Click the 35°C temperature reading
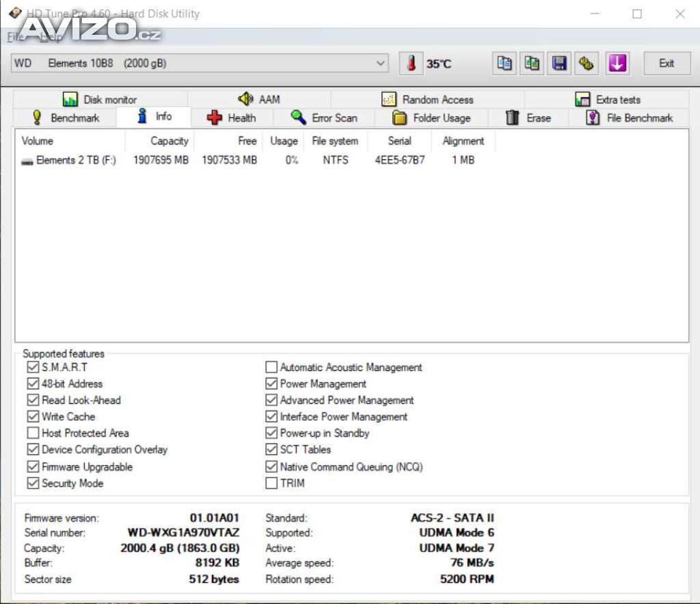 pos(438,64)
